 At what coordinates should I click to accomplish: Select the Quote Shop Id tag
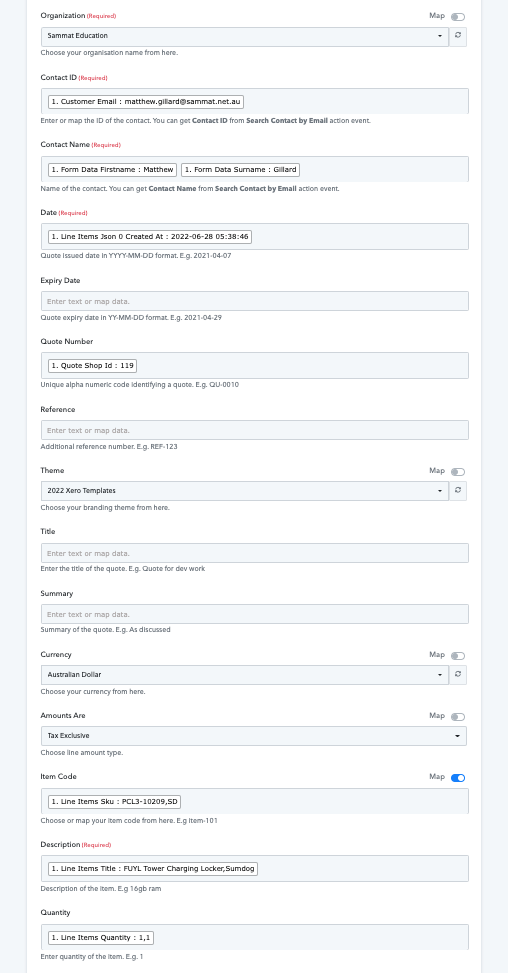(x=92, y=365)
